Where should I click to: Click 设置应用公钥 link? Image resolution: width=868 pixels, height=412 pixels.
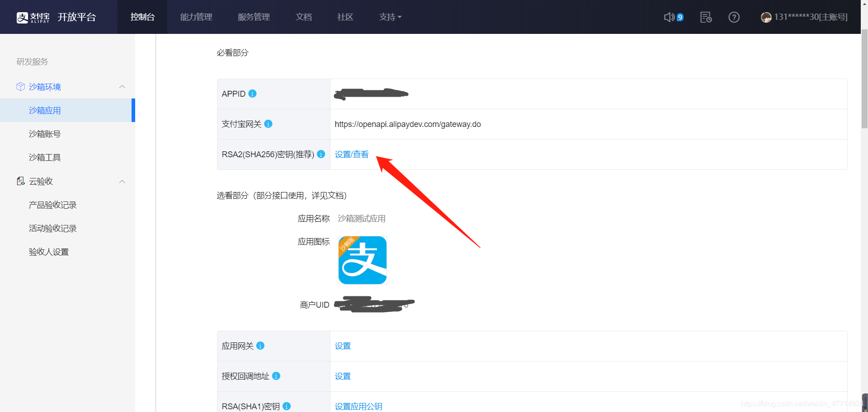tap(359, 407)
